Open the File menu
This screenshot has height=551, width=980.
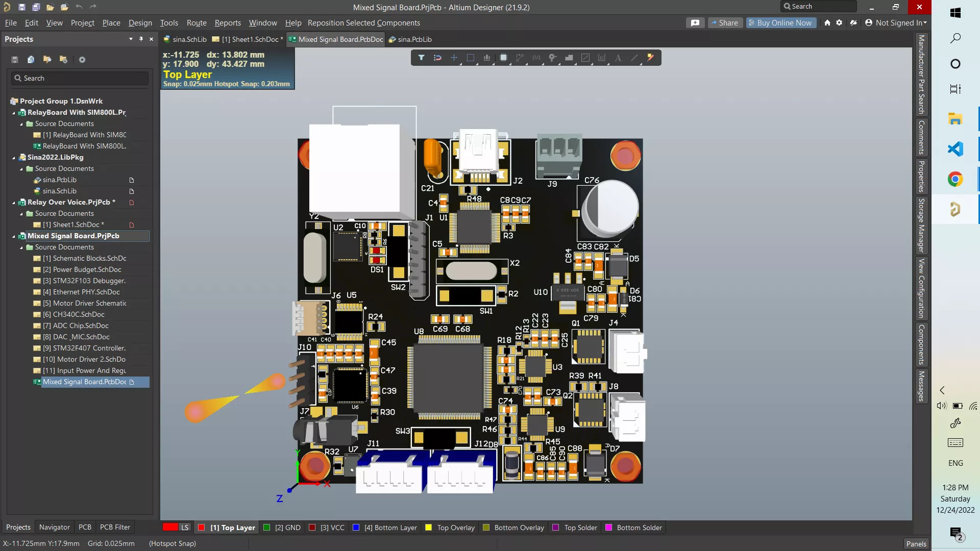(x=11, y=23)
